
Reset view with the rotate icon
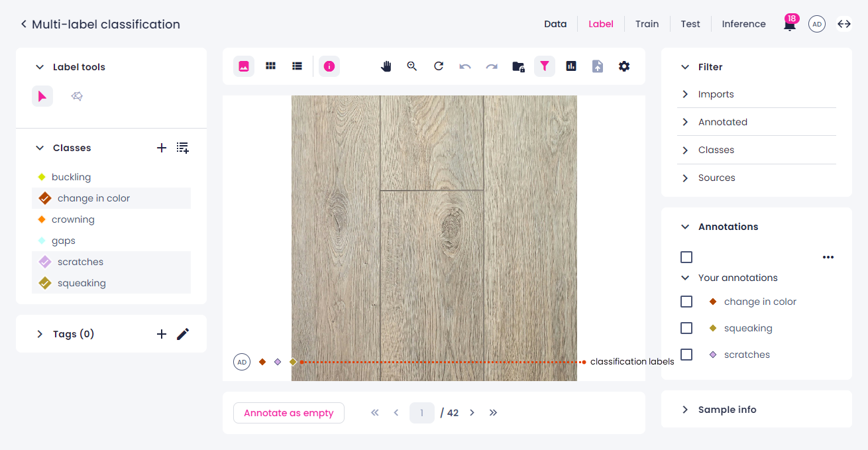tap(439, 66)
